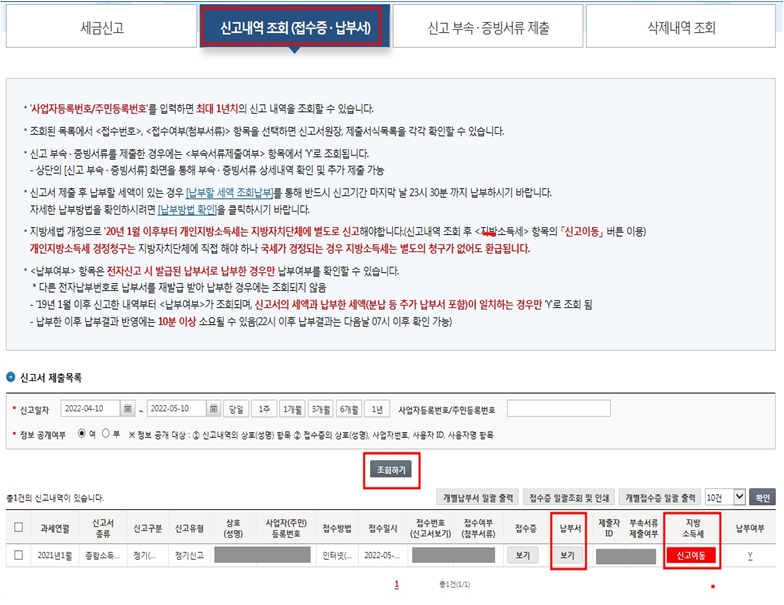Focus the 사업자등록번호/주민등록번호 input box

point(558,408)
